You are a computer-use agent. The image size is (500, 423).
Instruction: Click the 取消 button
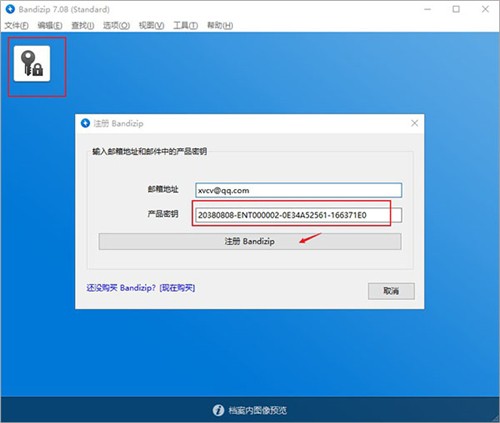[x=391, y=291]
